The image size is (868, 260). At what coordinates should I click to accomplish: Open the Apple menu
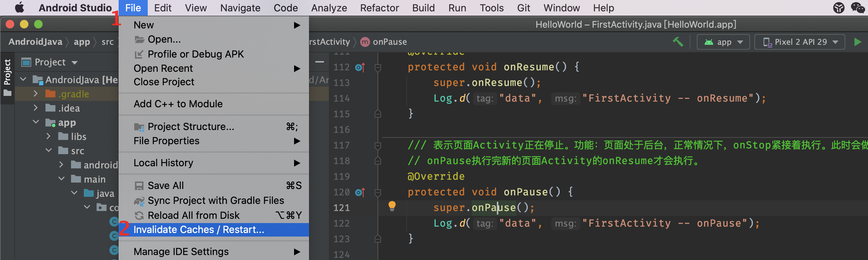20,7
